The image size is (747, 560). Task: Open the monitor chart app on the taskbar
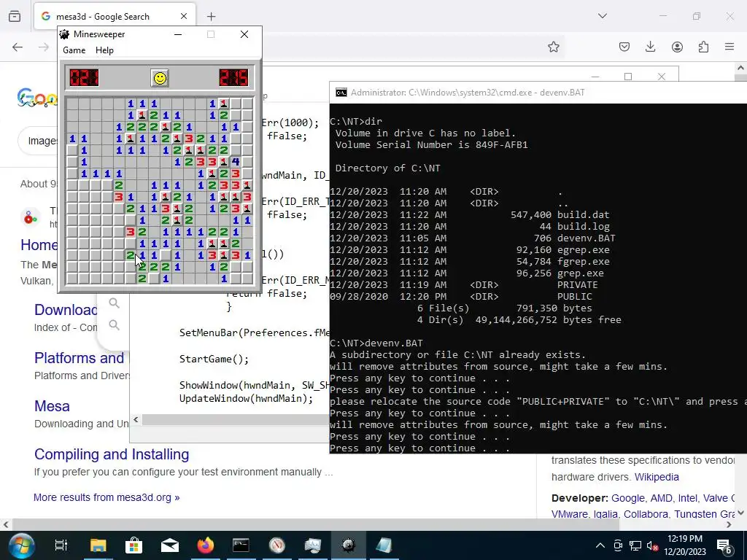(312, 545)
